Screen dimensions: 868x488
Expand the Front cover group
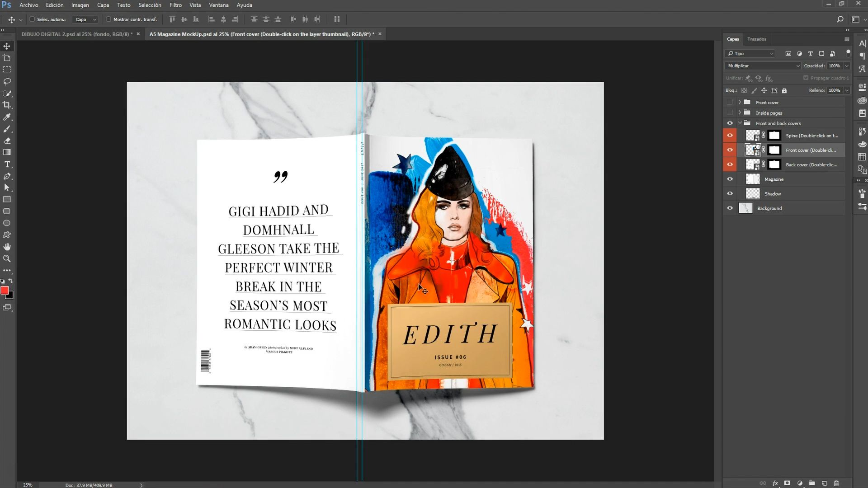740,102
